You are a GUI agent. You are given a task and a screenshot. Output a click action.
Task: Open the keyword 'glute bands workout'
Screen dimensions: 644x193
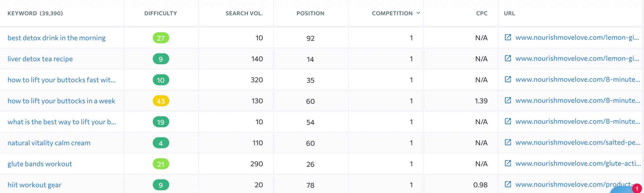tap(40, 164)
